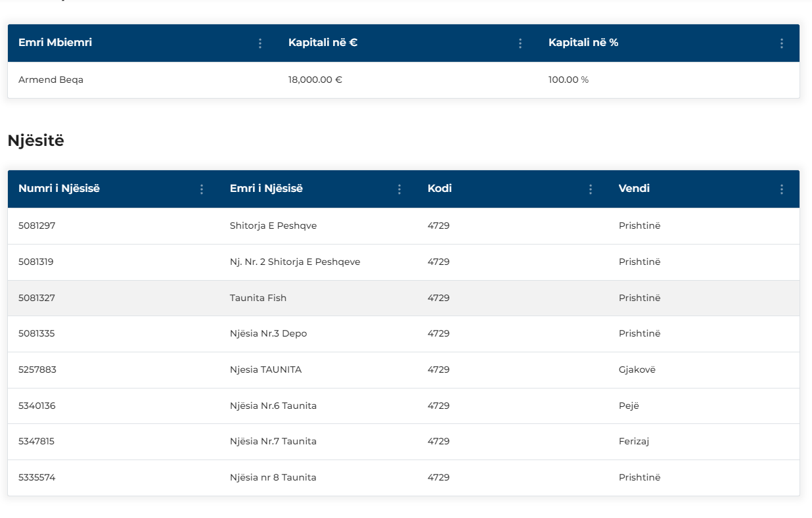
Task: Sort by Emri Mbiemri column header
Action: click(55, 43)
